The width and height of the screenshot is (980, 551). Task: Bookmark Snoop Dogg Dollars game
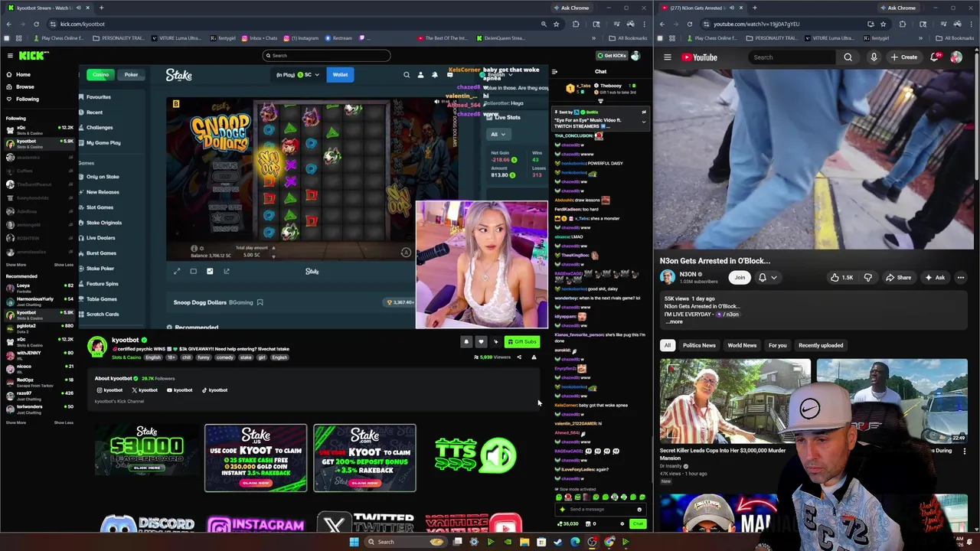click(x=260, y=302)
